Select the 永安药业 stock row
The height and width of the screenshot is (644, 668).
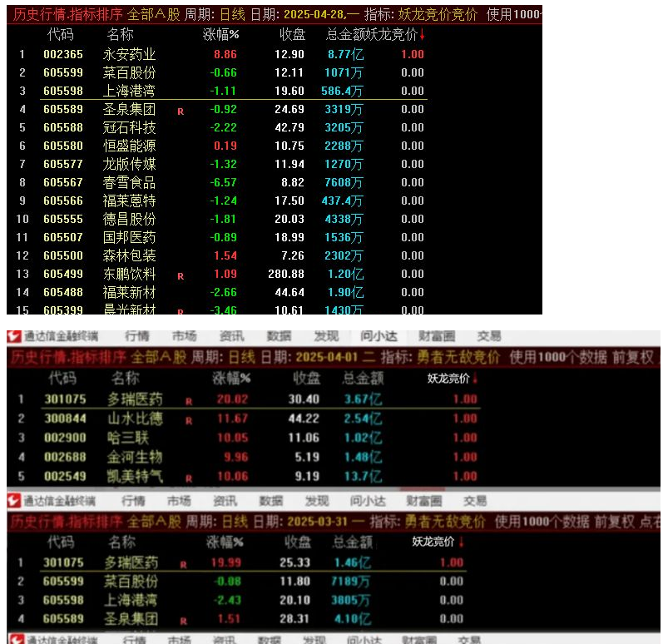(x=129, y=54)
